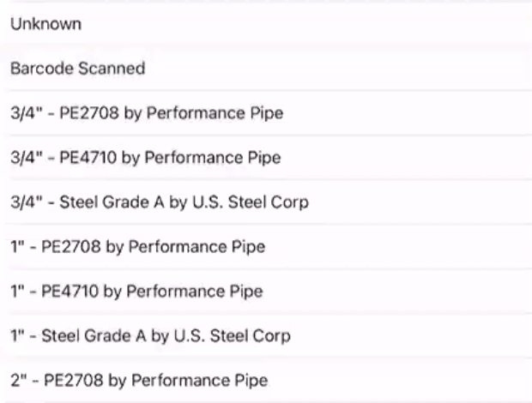Set pipe type to Barcode Scanned

(77, 69)
